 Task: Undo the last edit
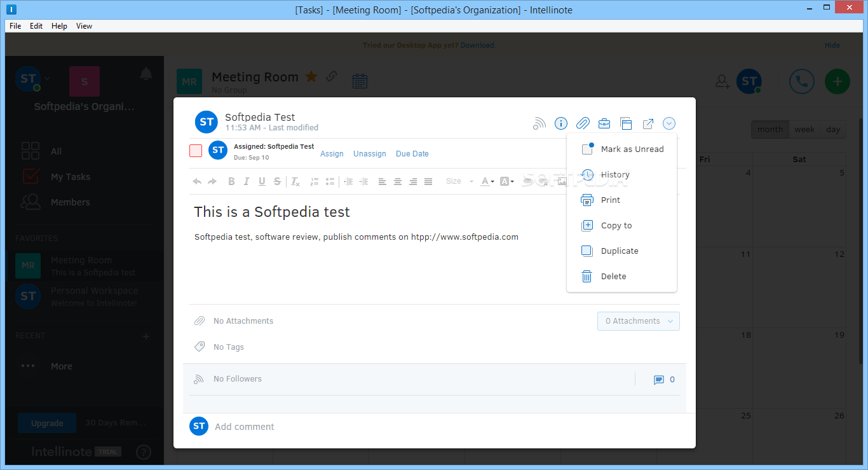pos(197,181)
